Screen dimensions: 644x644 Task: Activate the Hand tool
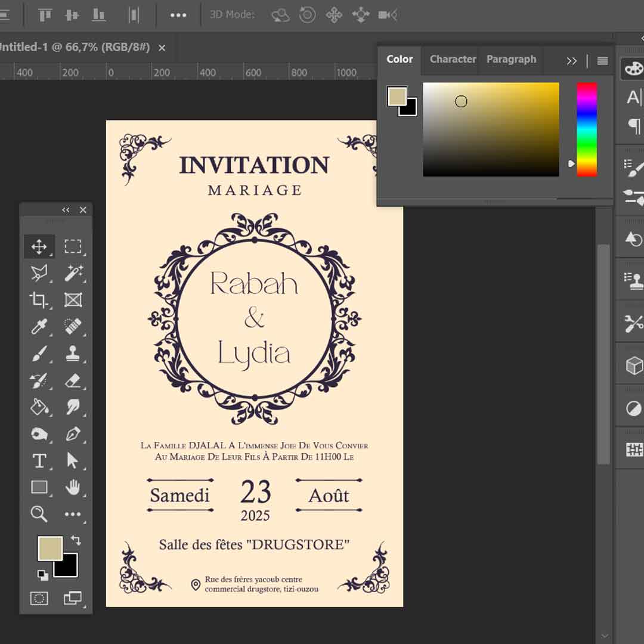73,488
